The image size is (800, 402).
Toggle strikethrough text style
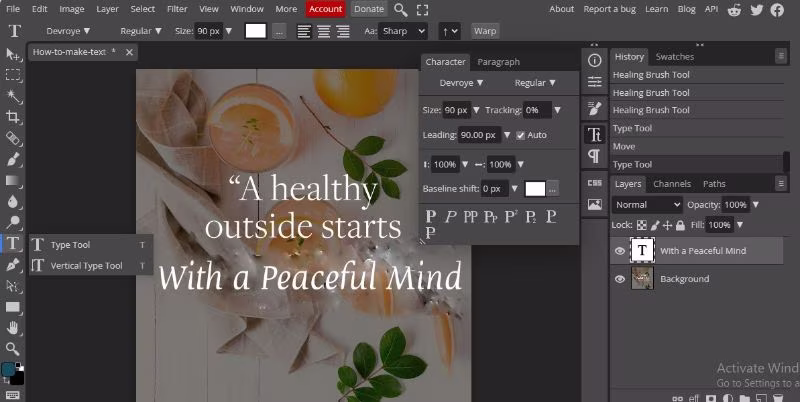(431, 233)
